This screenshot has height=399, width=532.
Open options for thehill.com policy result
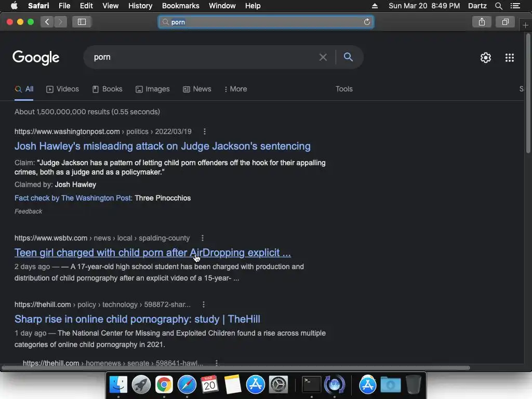click(204, 304)
